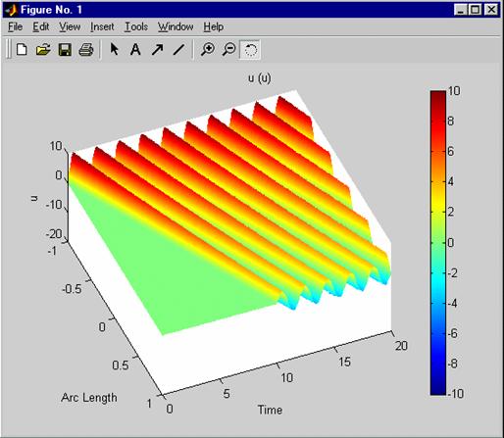
Task: Expand the Insert menu
Action: pyautogui.click(x=102, y=26)
